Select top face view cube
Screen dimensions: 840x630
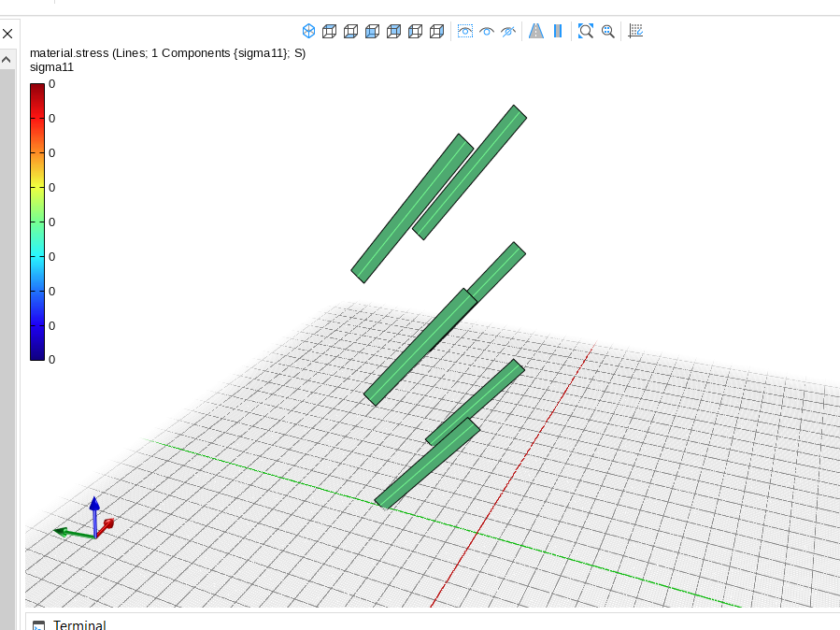pyautogui.click(x=330, y=31)
